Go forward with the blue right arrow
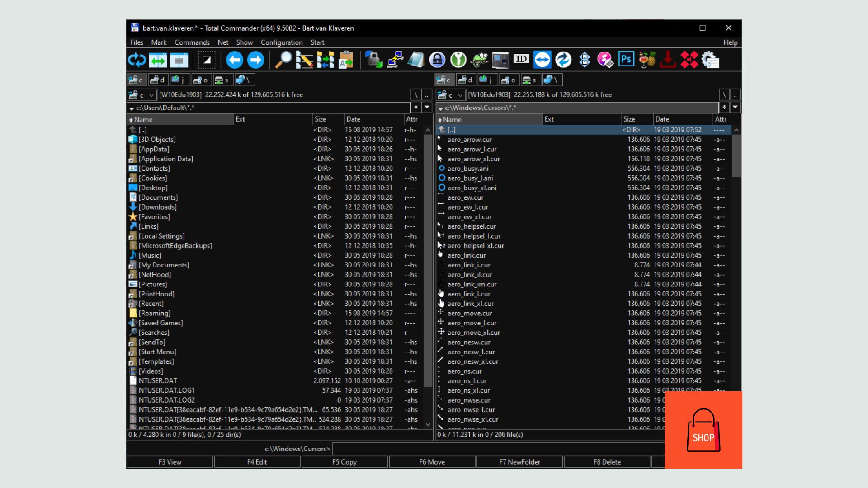 pyautogui.click(x=255, y=60)
